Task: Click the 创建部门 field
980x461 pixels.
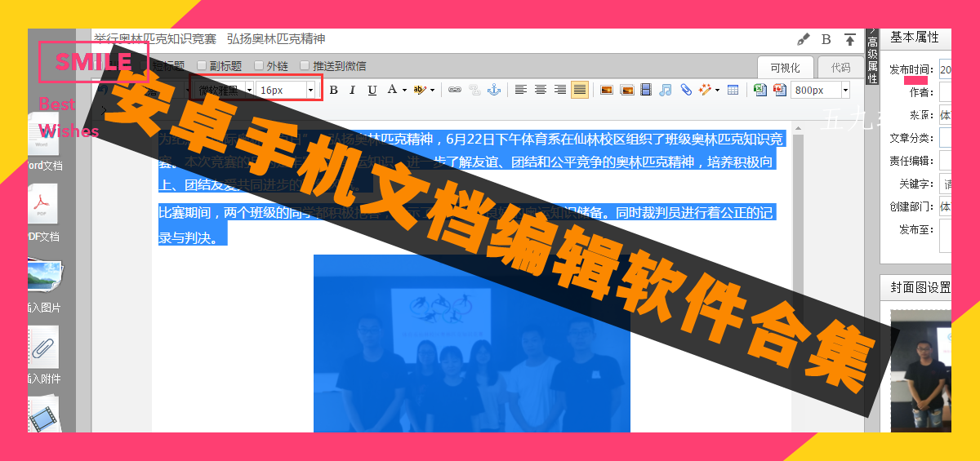Action: [x=946, y=206]
